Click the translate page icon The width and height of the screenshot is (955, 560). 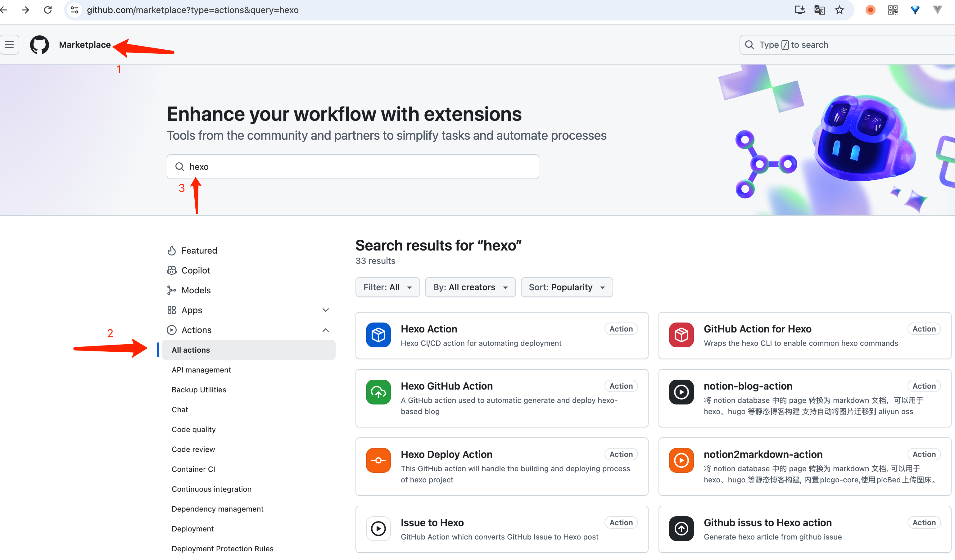click(819, 10)
